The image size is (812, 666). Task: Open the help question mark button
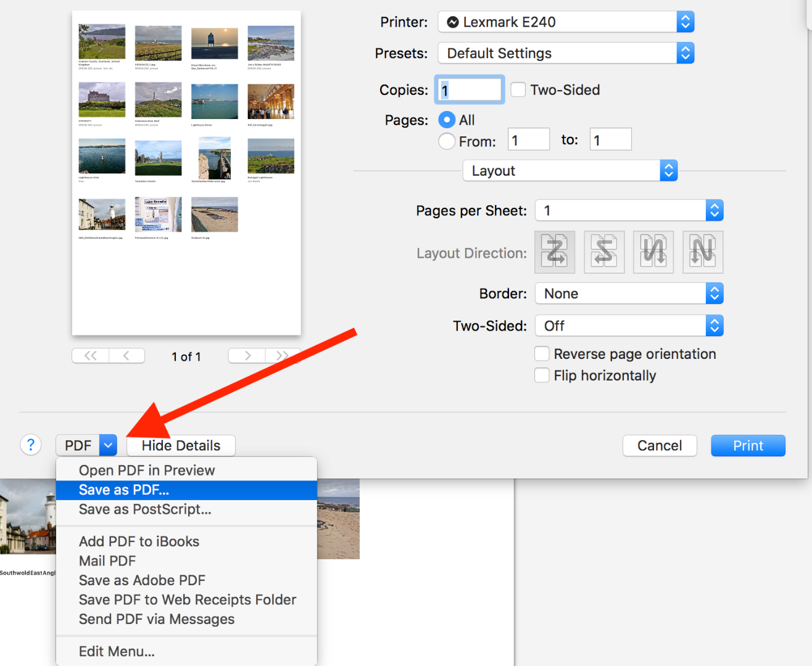click(x=31, y=445)
